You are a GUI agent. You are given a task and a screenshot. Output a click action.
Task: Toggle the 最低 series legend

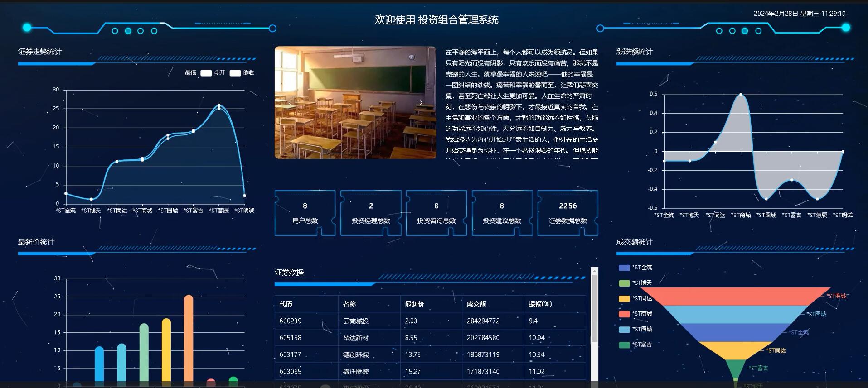tap(190, 73)
